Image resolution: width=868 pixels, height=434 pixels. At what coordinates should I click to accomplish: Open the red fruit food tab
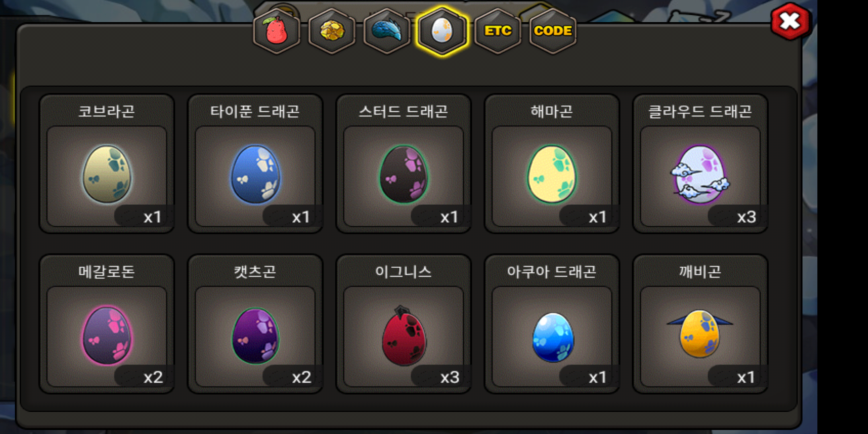click(x=276, y=31)
